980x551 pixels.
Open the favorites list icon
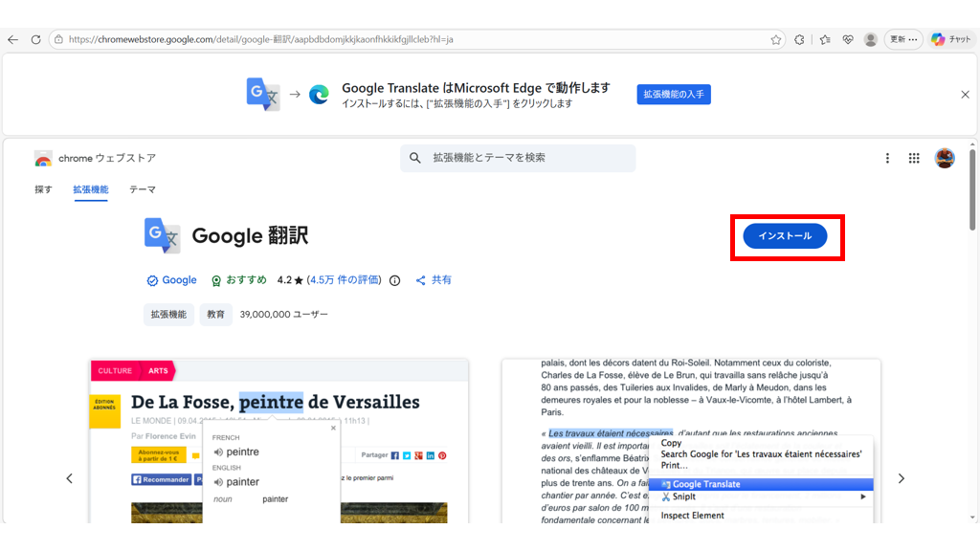click(x=825, y=39)
